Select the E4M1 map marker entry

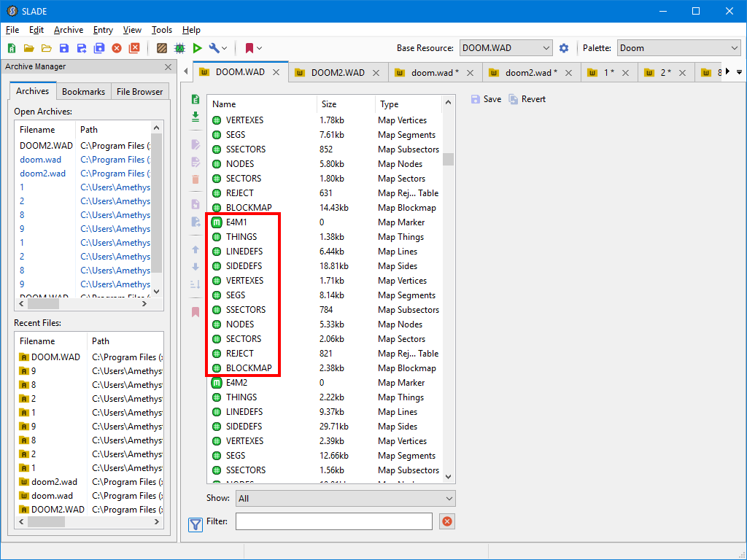pyautogui.click(x=325, y=222)
